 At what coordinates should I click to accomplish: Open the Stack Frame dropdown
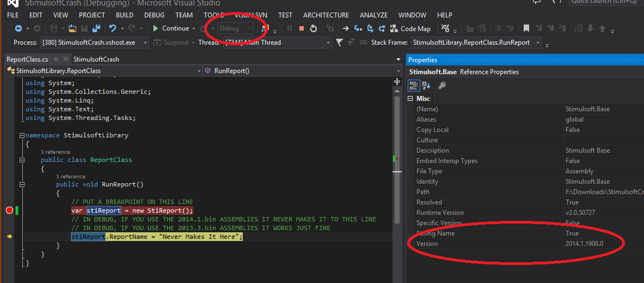476,43
